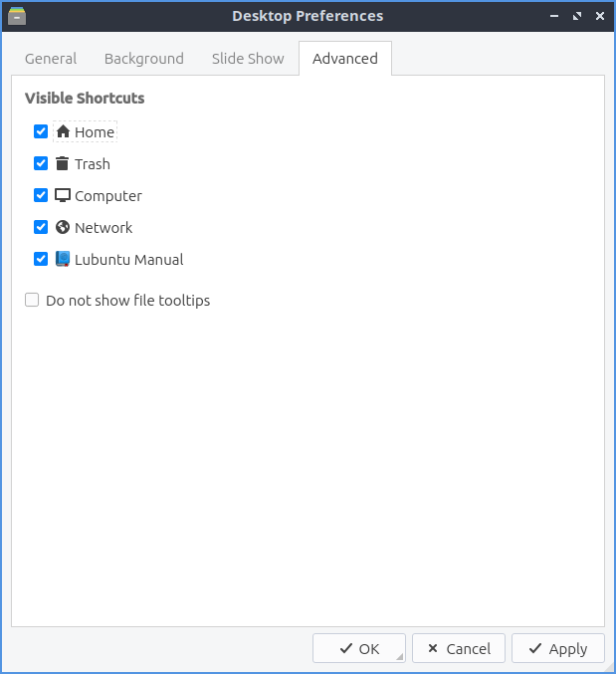Disable the Trash shortcut checkbox
Screen dimensions: 616x674
(x=41, y=163)
